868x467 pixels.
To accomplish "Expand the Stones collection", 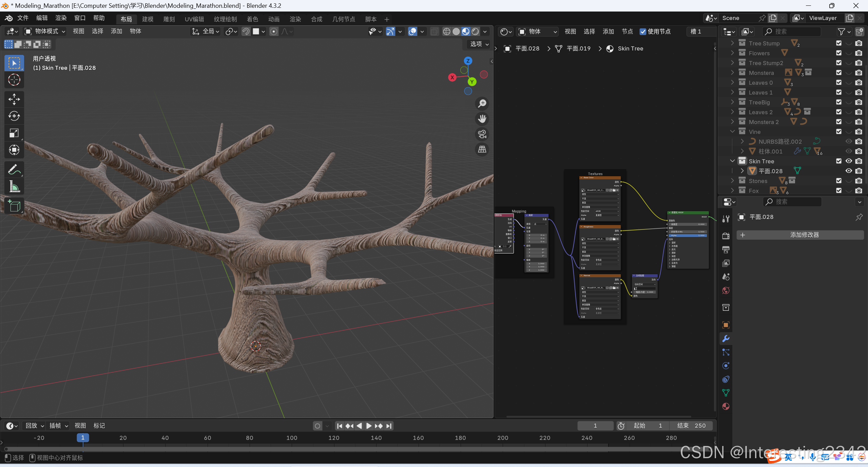I will 732,181.
